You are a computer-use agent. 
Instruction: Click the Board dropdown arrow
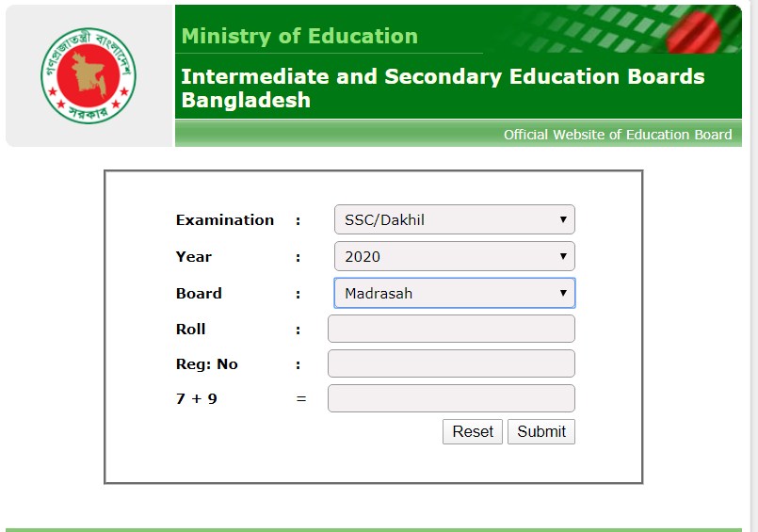(x=563, y=293)
